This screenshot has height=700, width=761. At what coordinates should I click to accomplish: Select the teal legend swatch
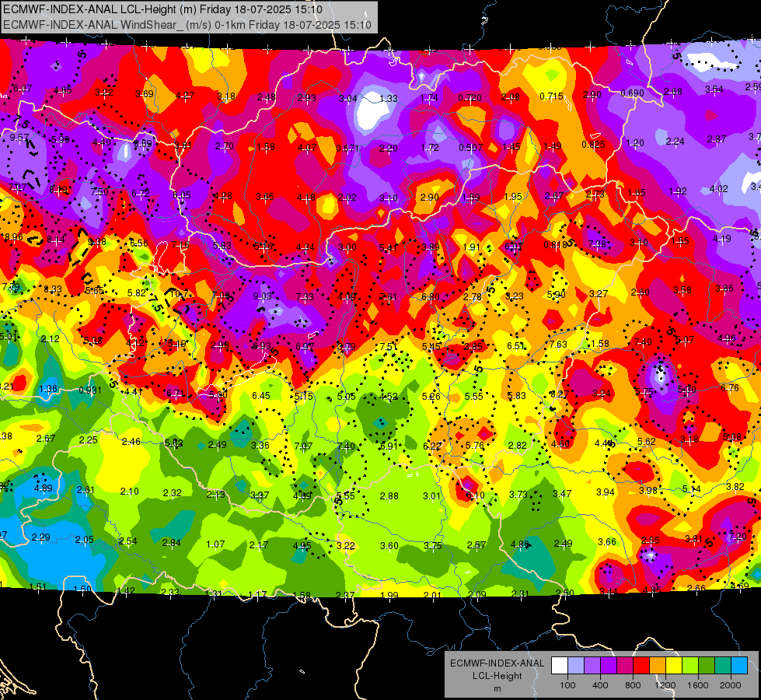(723, 666)
